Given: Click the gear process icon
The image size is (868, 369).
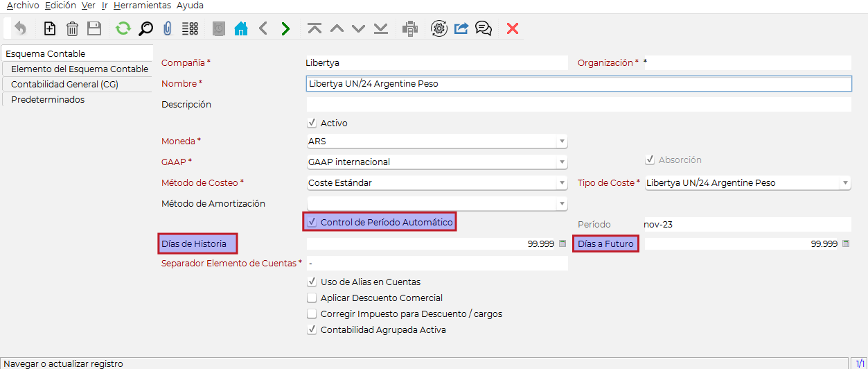Looking at the screenshot, I should coord(439,28).
